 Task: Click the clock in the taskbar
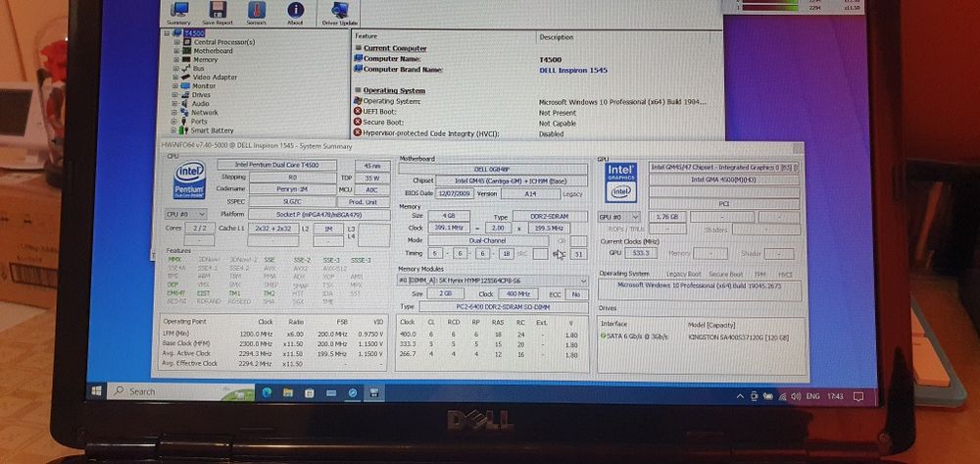pos(835,396)
